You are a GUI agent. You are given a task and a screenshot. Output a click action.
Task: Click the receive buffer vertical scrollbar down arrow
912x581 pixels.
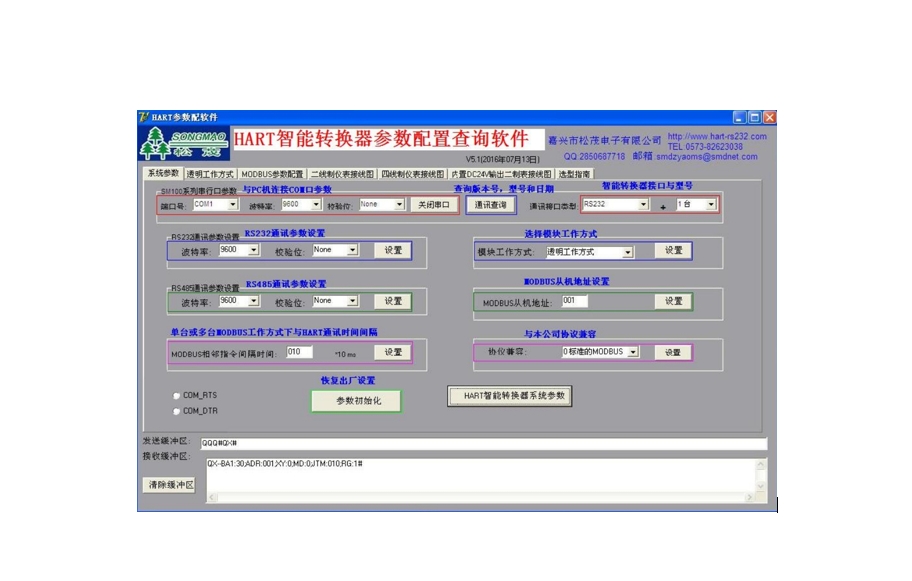click(762, 486)
